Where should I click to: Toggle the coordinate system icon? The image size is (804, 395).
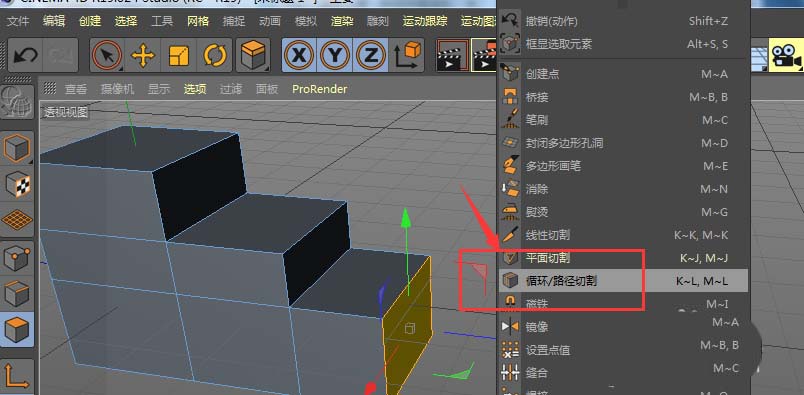click(x=407, y=55)
